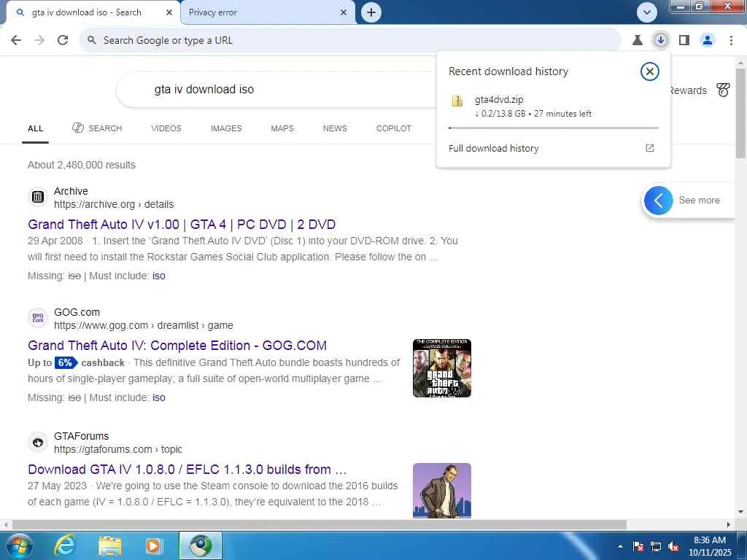
Task: Open the side panel icon
Action: coord(684,40)
